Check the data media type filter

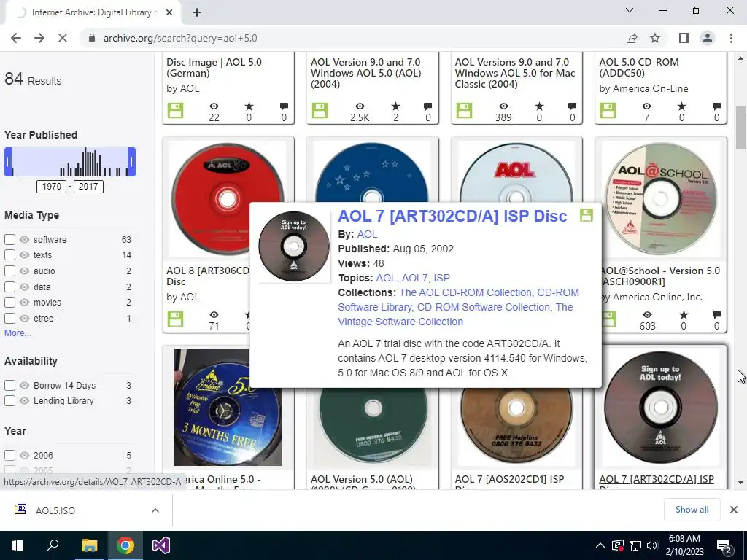click(9, 287)
